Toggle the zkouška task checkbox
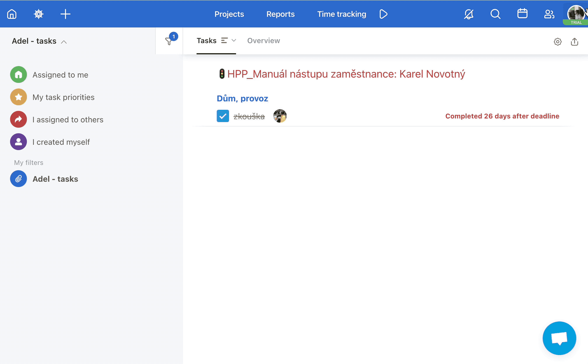The height and width of the screenshot is (364, 588). (x=223, y=116)
